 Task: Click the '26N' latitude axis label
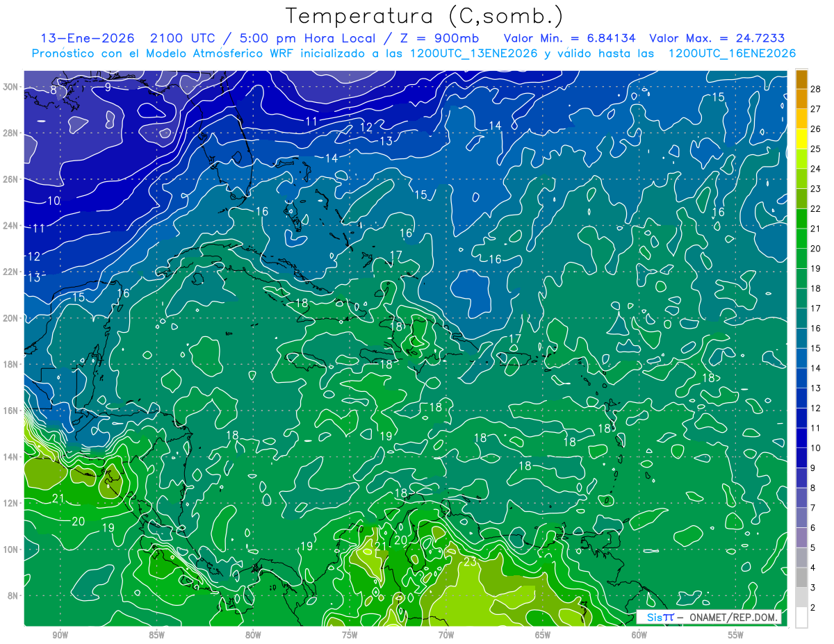[x=10, y=179]
